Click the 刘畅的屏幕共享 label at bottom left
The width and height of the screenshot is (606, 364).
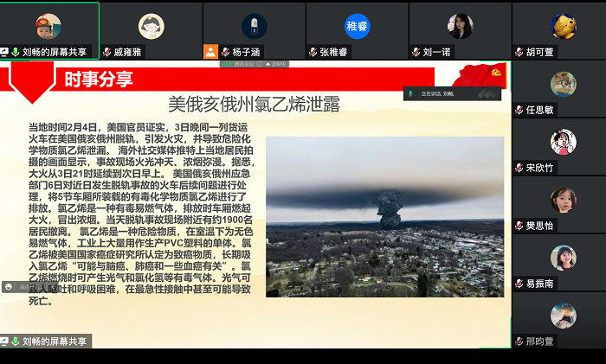tap(54, 342)
